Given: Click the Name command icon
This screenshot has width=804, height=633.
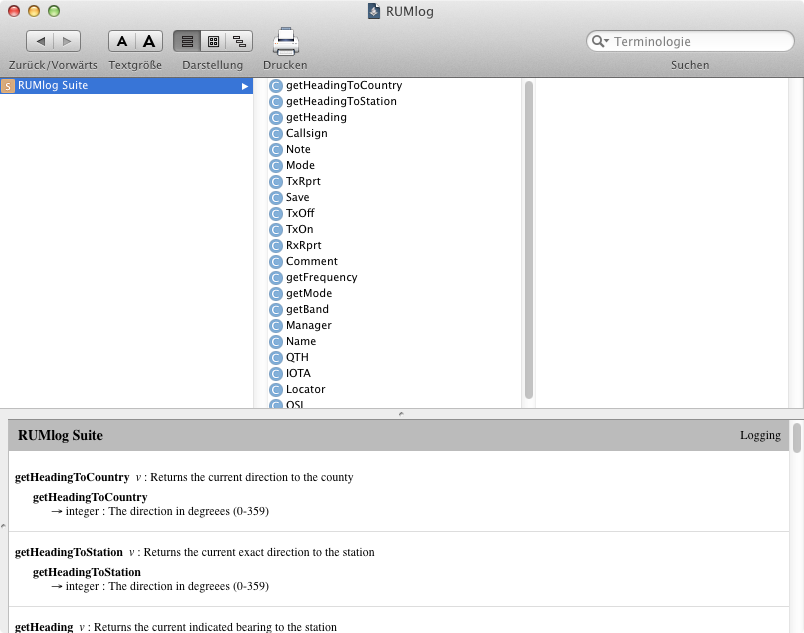Looking at the screenshot, I should [x=276, y=341].
